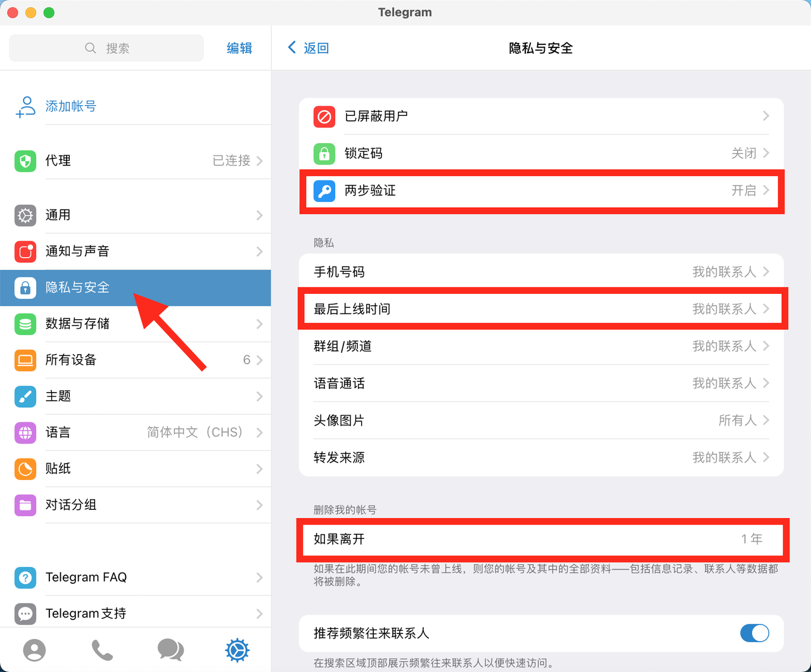The image size is (811, 672).
Task: Expand the 锁定码 row chevron
Action: [766, 153]
